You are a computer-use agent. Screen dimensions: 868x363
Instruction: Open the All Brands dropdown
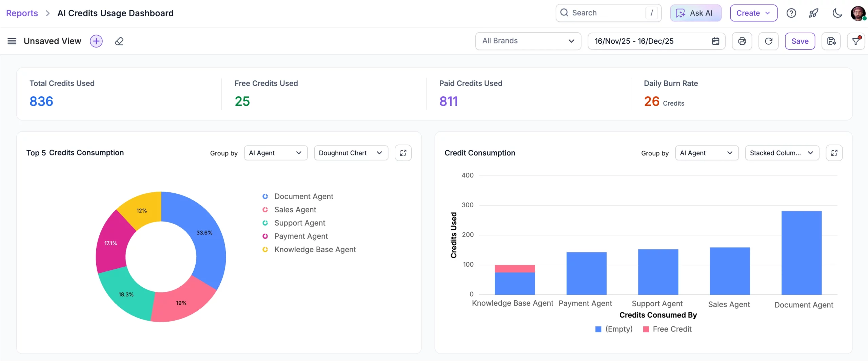(x=528, y=41)
